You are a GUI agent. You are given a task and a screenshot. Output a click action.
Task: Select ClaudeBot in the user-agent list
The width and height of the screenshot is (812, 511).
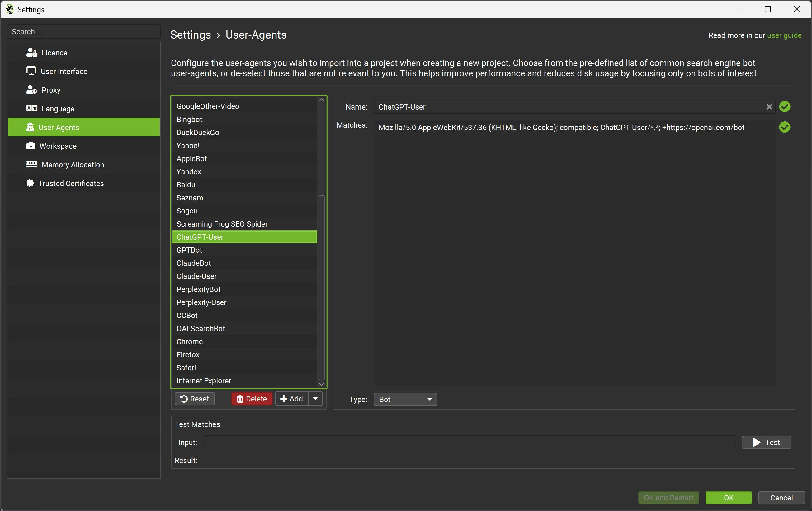[x=194, y=263]
